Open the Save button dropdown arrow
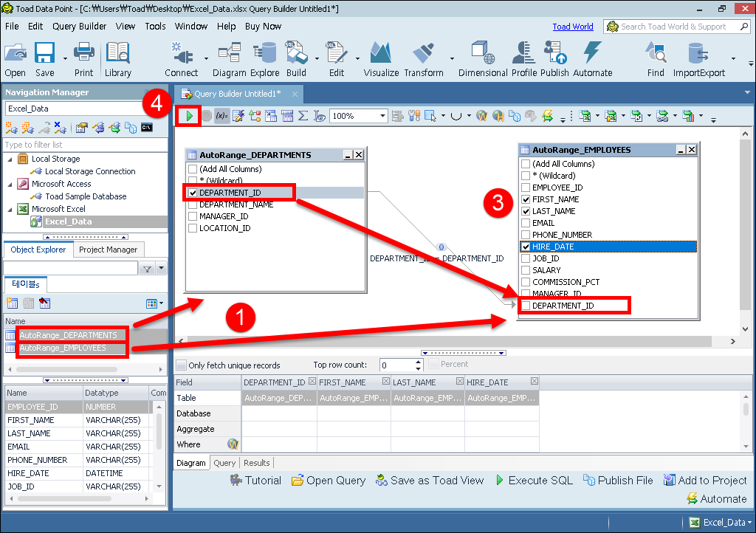756x533 pixels. pyautogui.click(x=65, y=59)
